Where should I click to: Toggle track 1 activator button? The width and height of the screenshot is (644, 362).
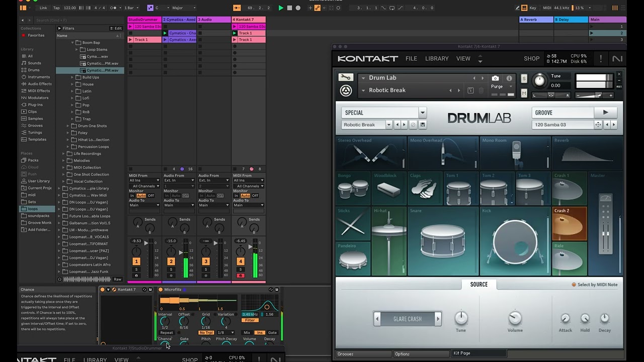tap(136, 261)
